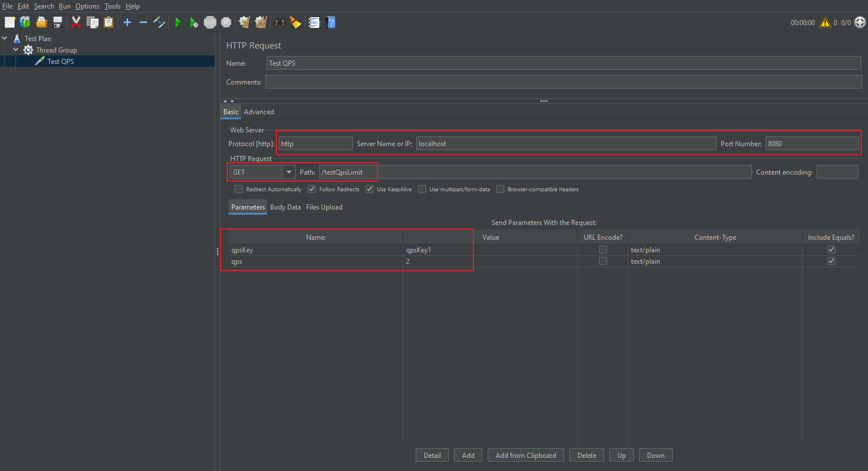Click the Stop test icon

coord(210,22)
